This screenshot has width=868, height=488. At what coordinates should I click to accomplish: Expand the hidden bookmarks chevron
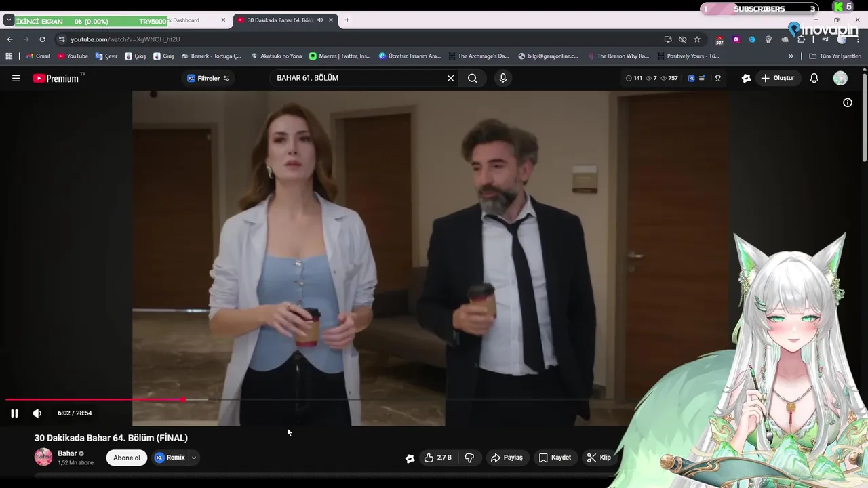point(791,56)
